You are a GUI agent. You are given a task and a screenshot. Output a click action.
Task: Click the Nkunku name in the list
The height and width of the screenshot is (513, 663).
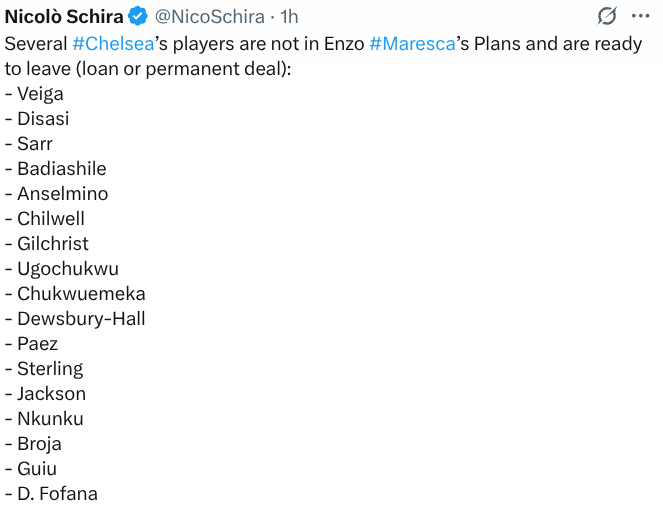[x=50, y=419]
